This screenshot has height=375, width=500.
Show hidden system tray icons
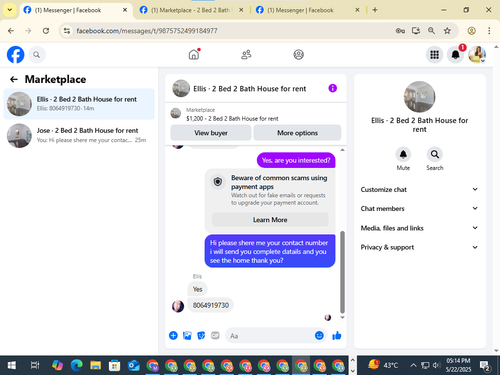(x=413, y=365)
